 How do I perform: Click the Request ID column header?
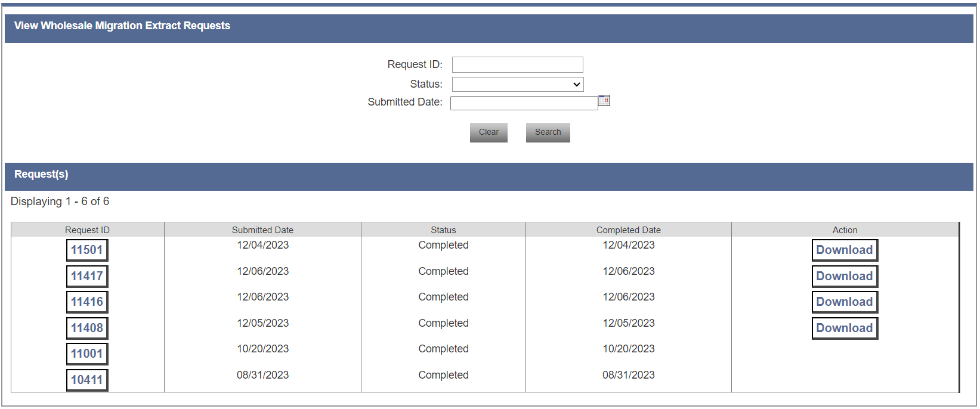click(x=87, y=230)
